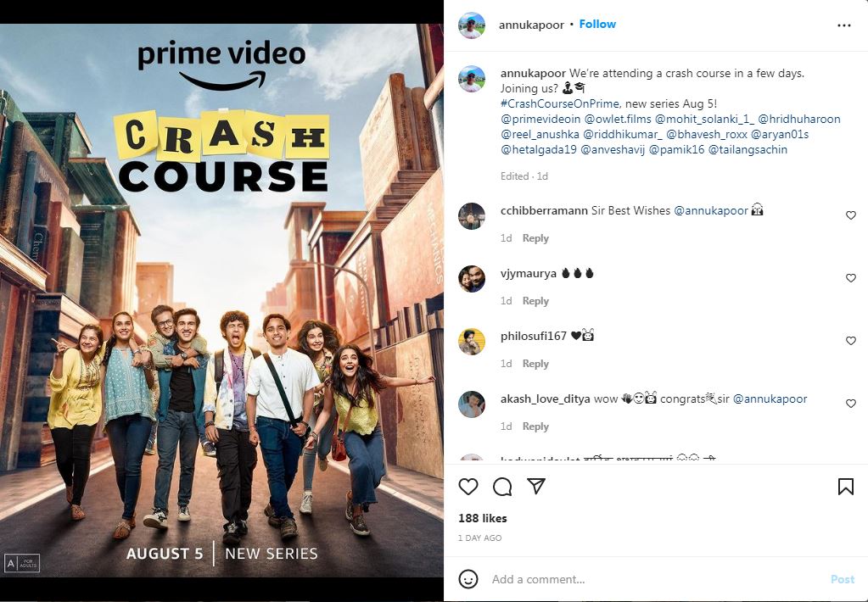Focus the Add a comment field

coord(656,579)
